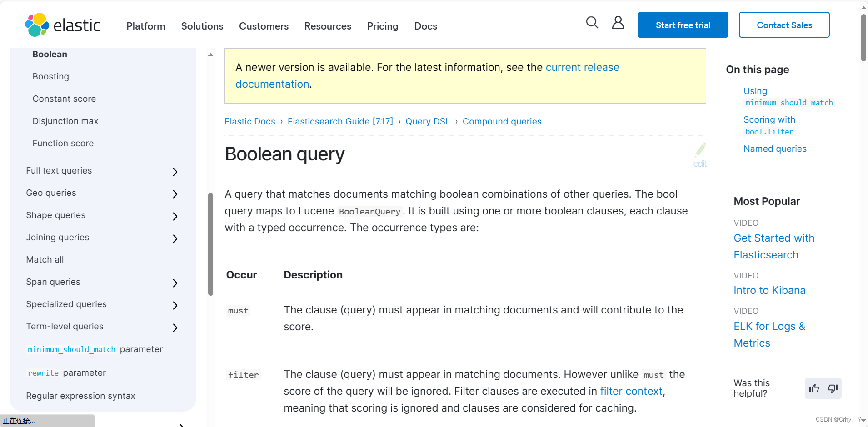This screenshot has width=868, height=427.
Task: Click the 'must' occur cell
Action: [x=238, y=311]
